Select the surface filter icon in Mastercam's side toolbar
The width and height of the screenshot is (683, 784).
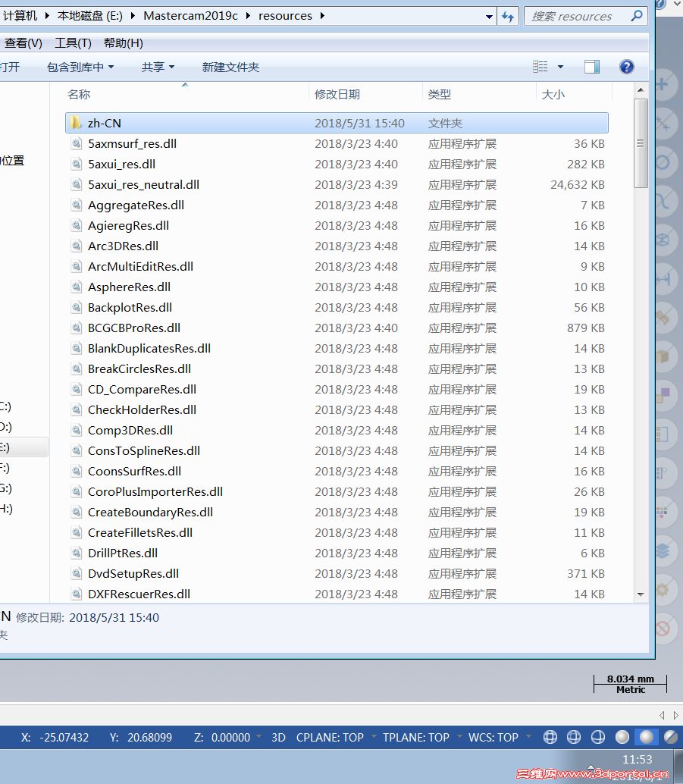click(x=663, y=318)
